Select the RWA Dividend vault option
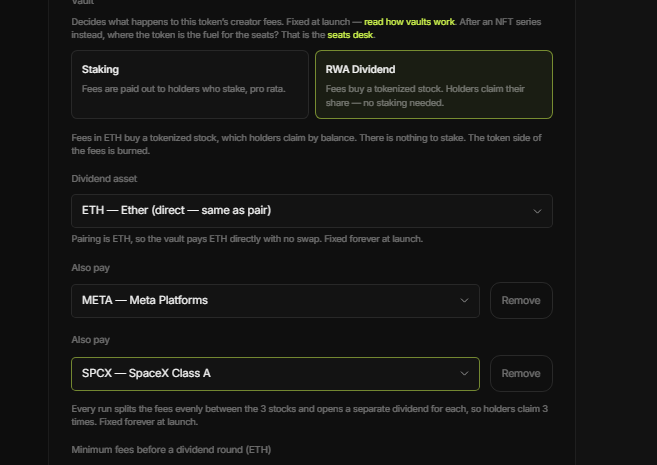The image size is (657, 465). [434, 85]
